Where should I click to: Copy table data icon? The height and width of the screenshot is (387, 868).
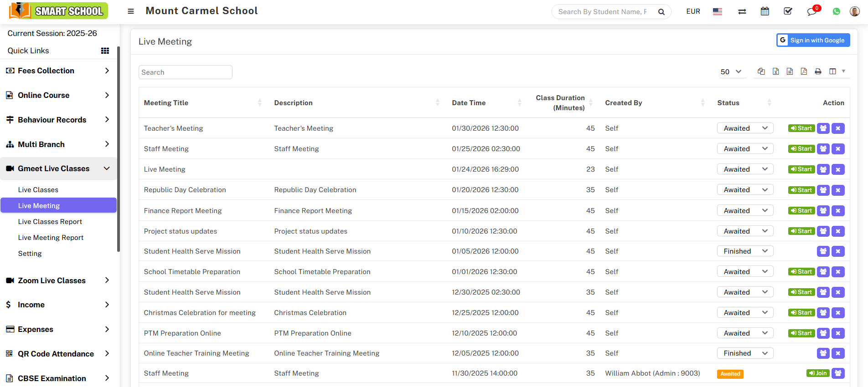click(761, 71)
